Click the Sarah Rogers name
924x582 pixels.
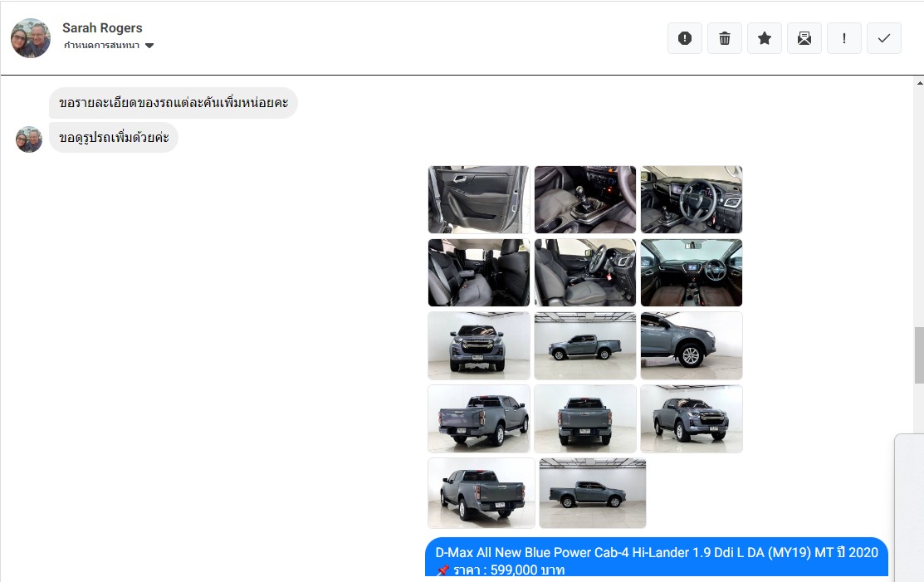103,27
